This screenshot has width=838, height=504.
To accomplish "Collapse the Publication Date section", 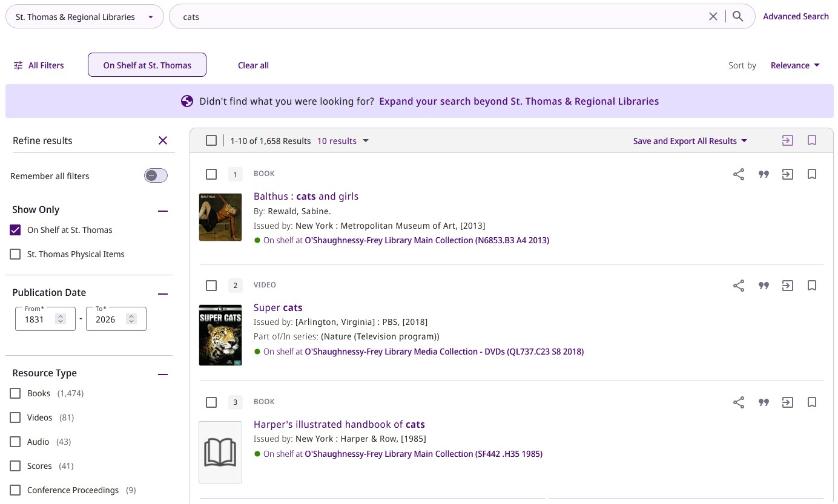I will point(162,293).
